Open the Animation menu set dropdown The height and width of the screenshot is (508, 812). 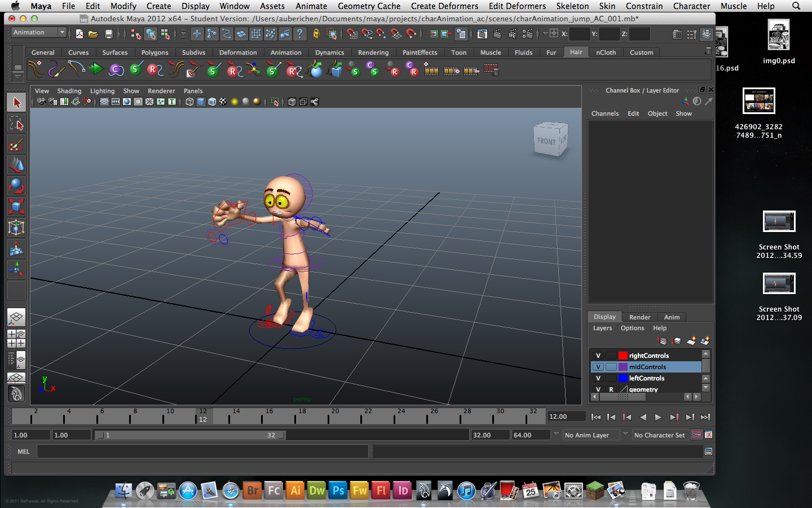38,32
